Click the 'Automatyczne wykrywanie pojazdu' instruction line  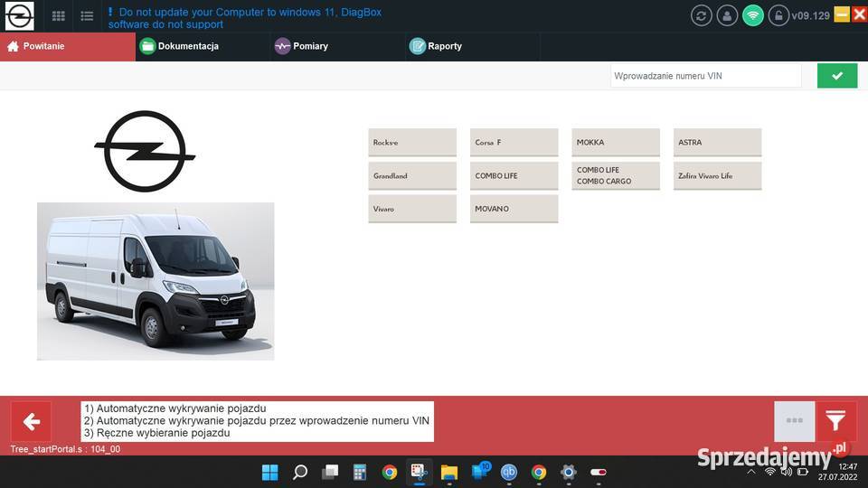pos(175,408)
